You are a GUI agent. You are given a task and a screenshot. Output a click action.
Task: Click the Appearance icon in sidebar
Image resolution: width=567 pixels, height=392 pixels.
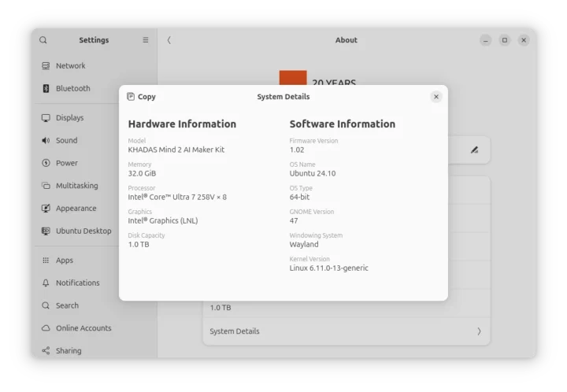[x=46, y=209]
